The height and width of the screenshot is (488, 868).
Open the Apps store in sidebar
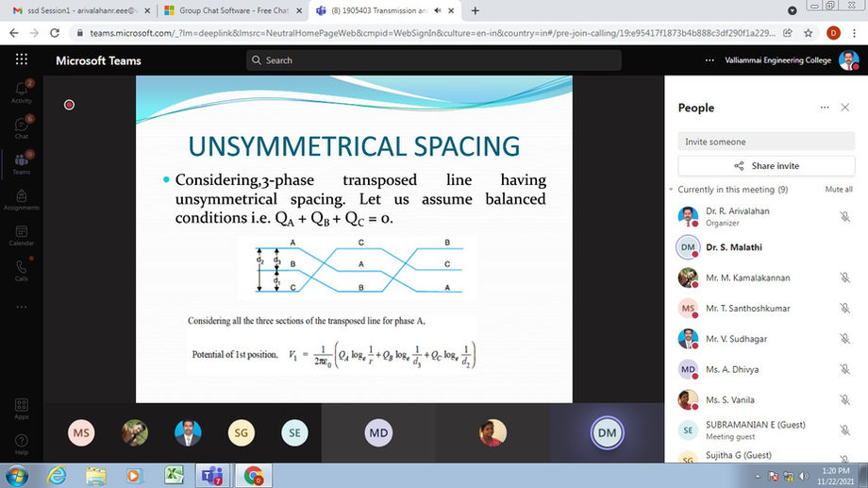click(22, 409)
